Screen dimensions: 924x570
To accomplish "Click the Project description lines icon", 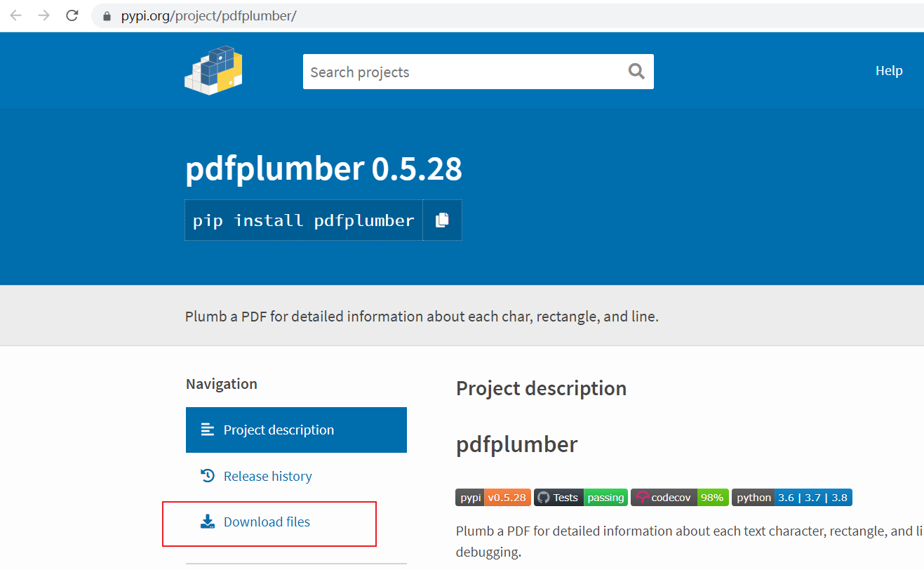I will pos(207,430).
